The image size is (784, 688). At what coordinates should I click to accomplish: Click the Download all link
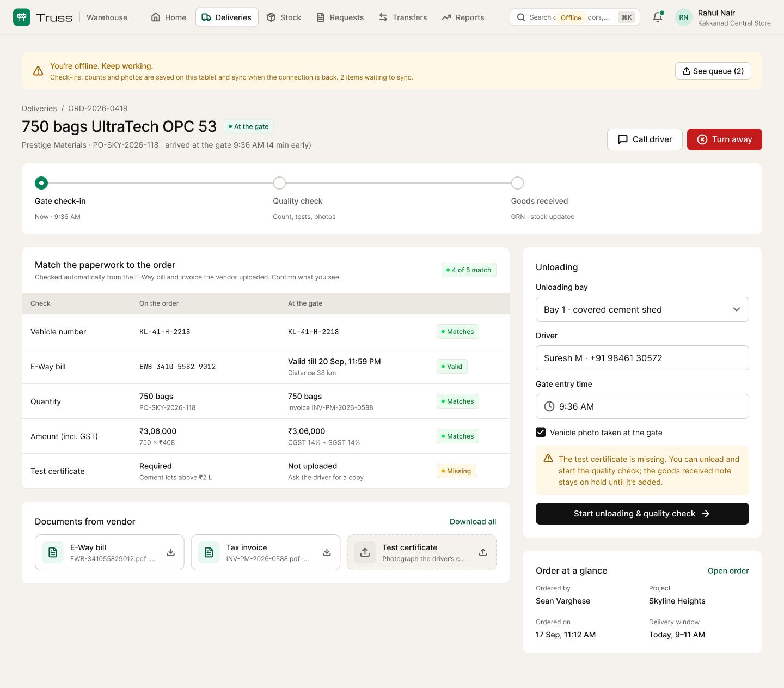(x=473, y=522)
